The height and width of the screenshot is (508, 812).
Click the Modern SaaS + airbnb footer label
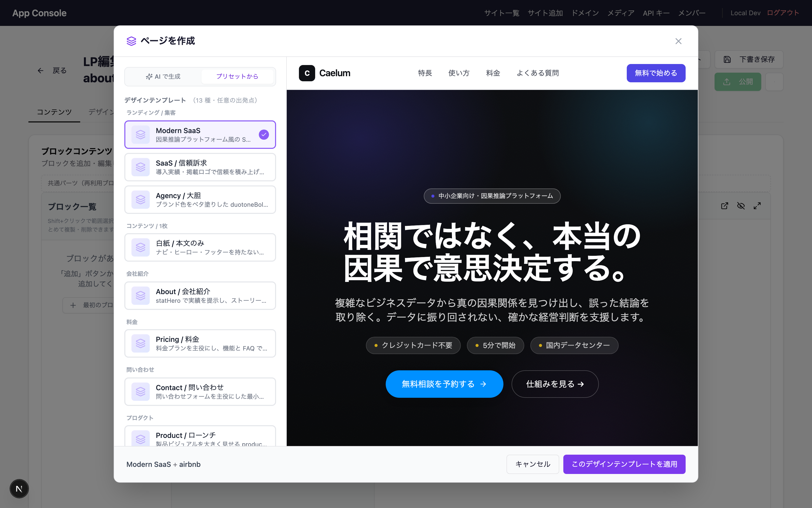(x=163, y=464)
